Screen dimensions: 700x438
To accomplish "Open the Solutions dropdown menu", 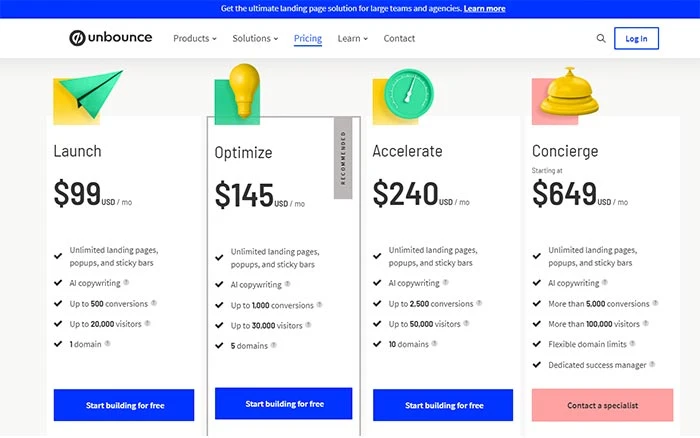I will pos(255,39).
